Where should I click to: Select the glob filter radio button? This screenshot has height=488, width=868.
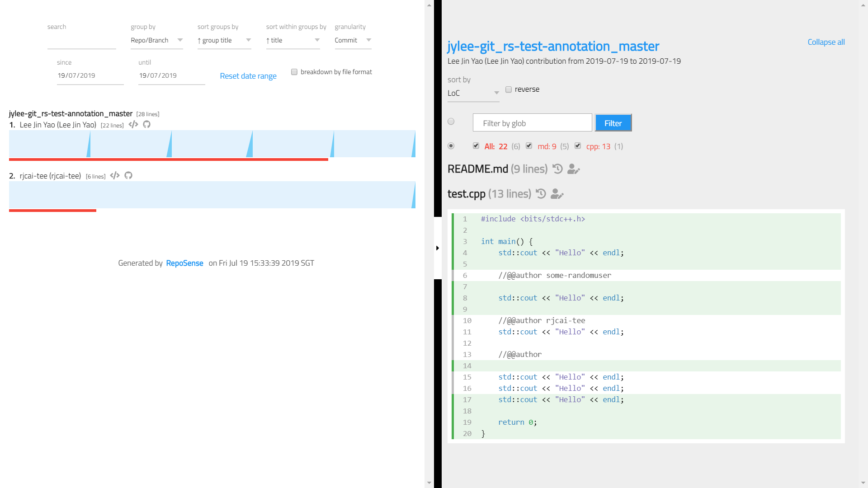[451, 122]
